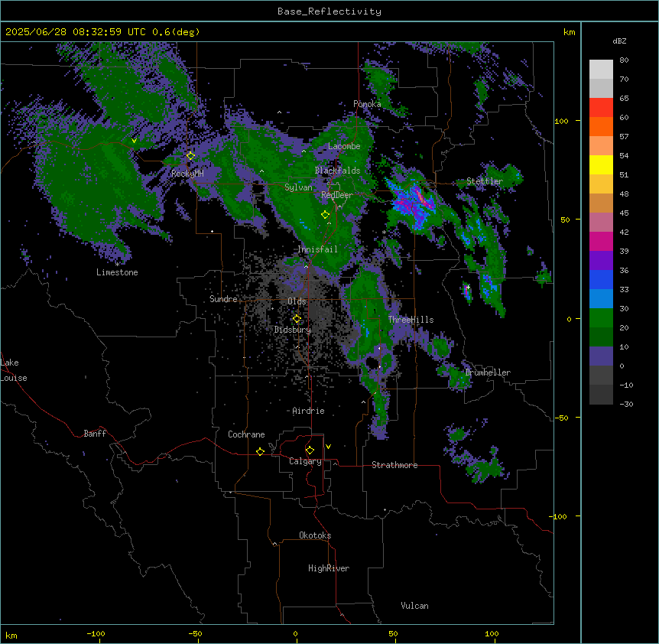Image resolution: width=659 pixels, height=644 pixels.
Task: Select the purple 39-36 dBZ legend swatch
Action: (x=601, y=261)
